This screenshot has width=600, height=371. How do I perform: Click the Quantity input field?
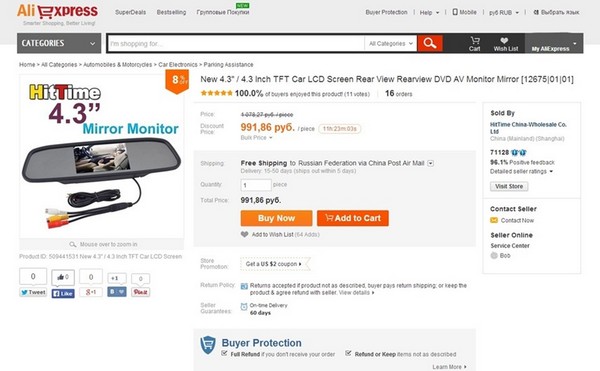tap(256, 185)
